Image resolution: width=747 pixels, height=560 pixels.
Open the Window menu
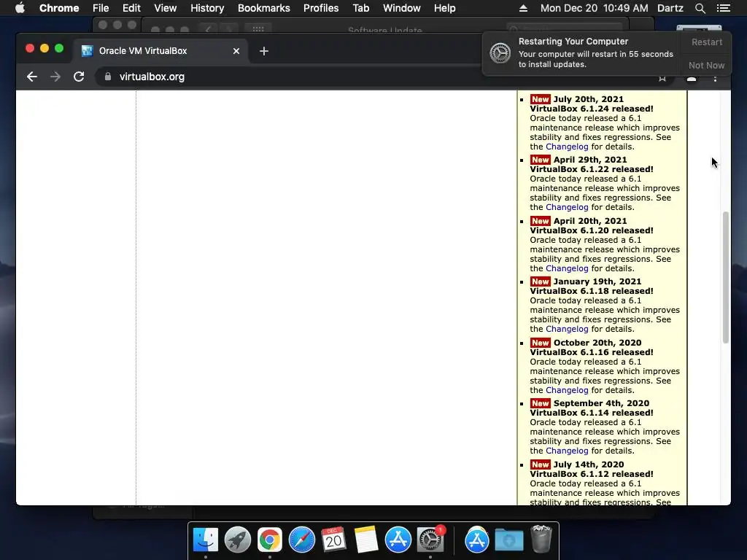coord(402,8)
